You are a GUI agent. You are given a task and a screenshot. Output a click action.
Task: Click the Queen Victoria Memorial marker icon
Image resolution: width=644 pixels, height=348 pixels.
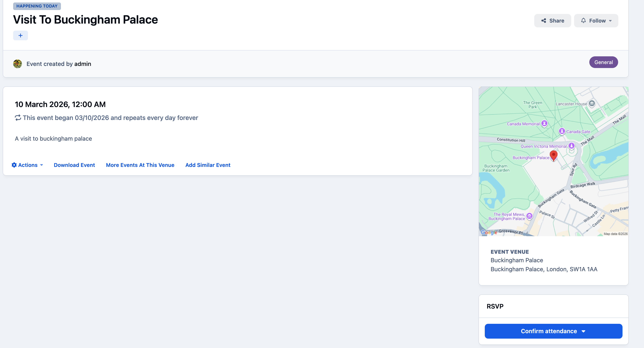click(572, 145)
